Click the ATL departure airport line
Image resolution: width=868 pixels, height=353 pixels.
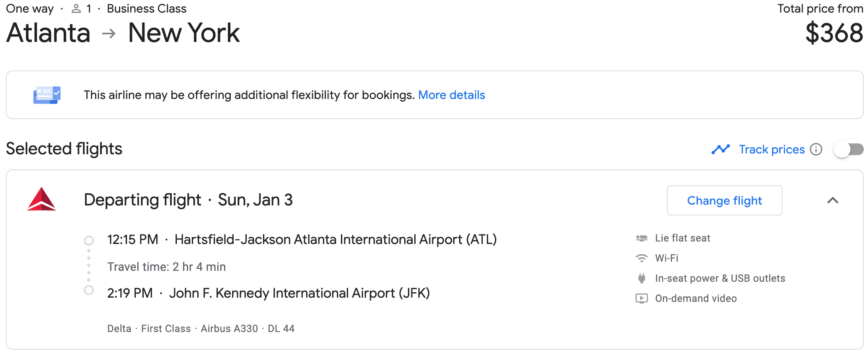click(302, 239)
